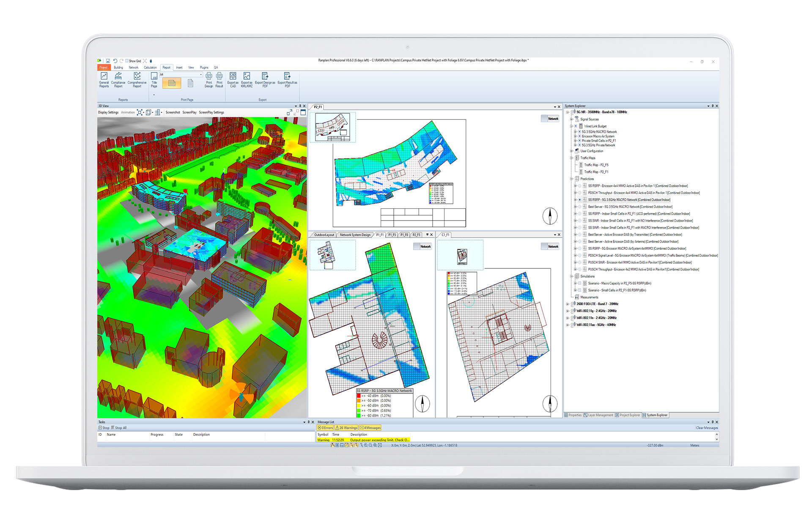Image resolution: width=812 pixels, height=524 pixels.
Task: Toggle the Show Grid checkbox
Action: (127, 61)
